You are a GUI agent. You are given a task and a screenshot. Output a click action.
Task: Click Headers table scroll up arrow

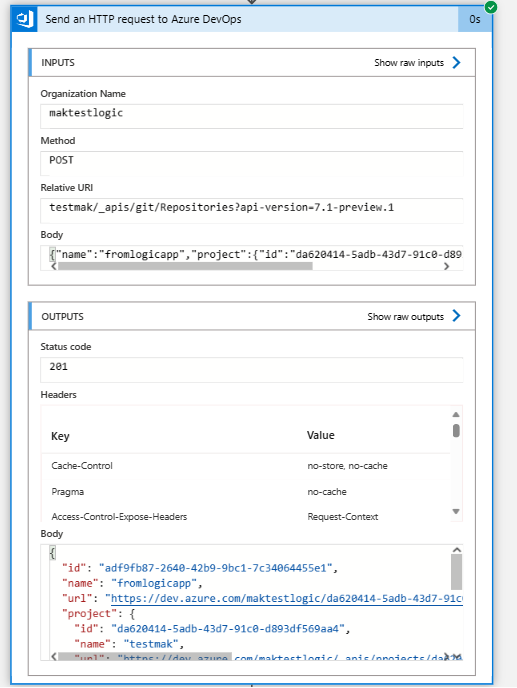[456, 415]
